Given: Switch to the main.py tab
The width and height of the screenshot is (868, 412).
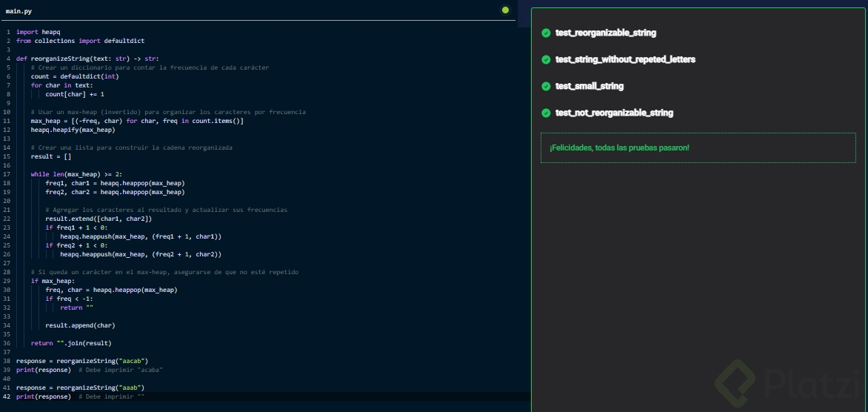Looking at the screenshot, I should [19, 11].
